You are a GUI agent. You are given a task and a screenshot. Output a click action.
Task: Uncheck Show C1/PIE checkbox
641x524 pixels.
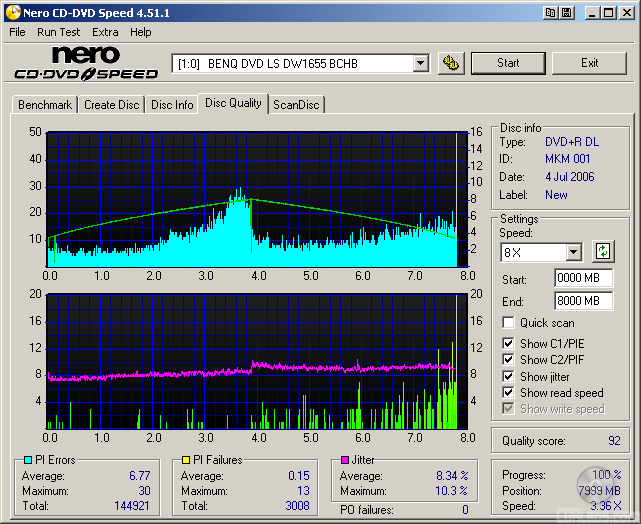(x=509, y=344)
